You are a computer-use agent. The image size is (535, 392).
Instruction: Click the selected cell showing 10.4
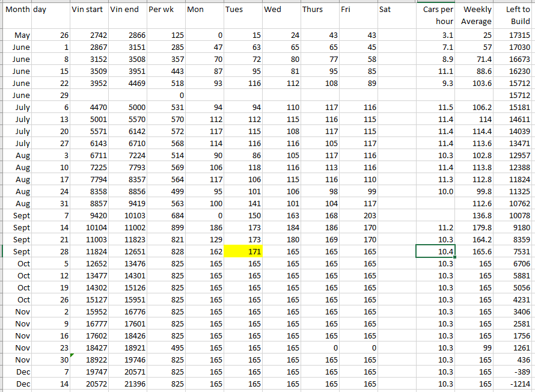pyautogui.click(x=435, y=251)
